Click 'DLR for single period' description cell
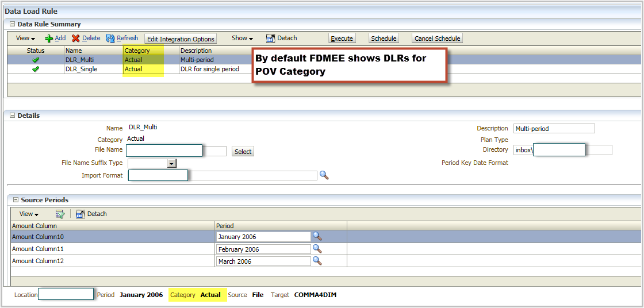The height and width of the screenshot is (308, 644). [209, 69]
